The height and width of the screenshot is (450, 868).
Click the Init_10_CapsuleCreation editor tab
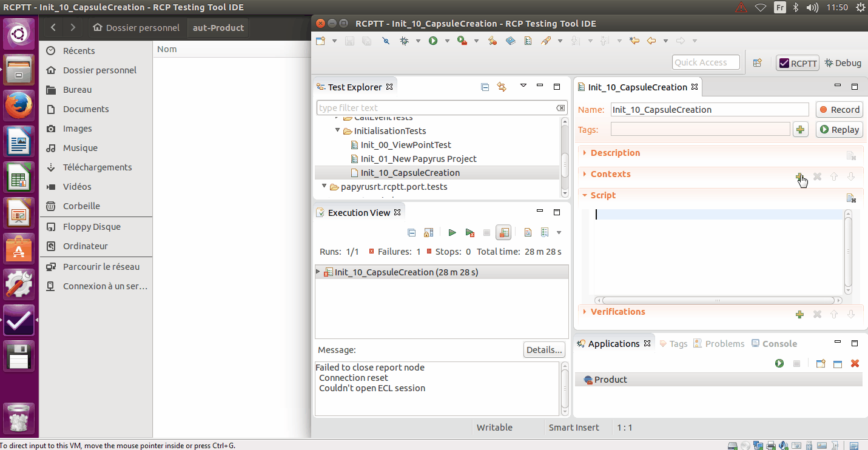(x=637, y=87)
